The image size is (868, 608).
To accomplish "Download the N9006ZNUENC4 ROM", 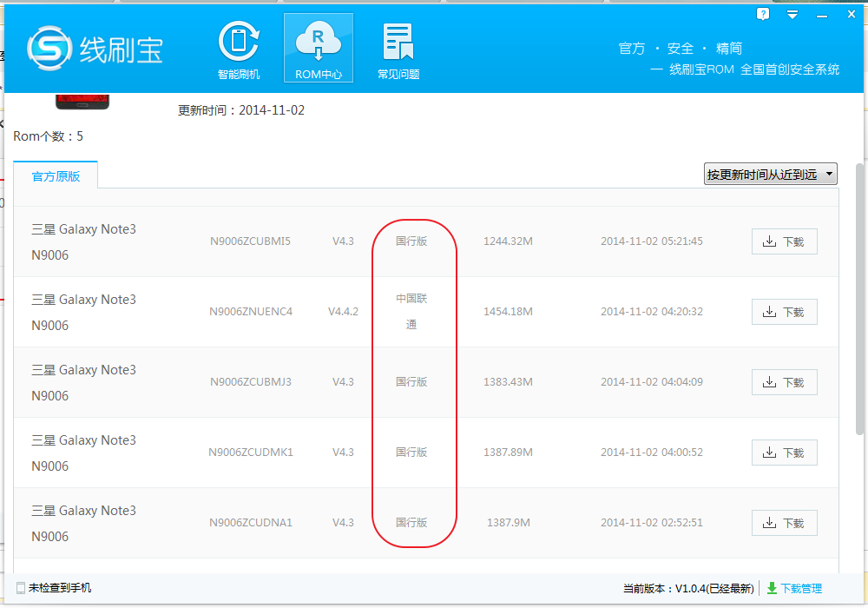I will (x=785, y=312).
